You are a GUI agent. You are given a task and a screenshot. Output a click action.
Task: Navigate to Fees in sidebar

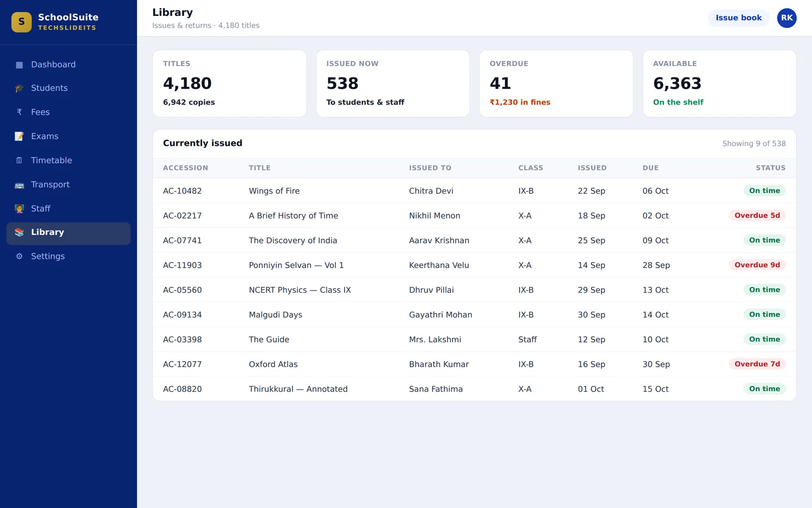click(69, 112)
